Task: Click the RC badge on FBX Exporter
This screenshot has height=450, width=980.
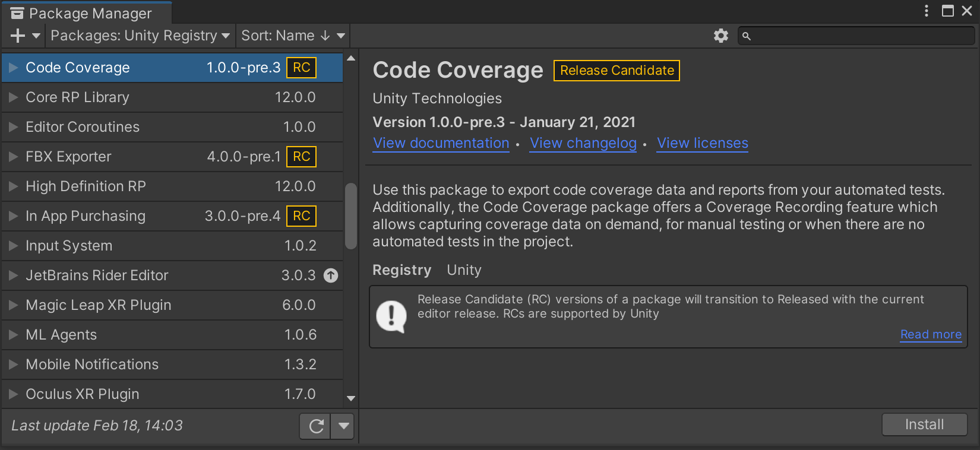Action: [301, 157]
